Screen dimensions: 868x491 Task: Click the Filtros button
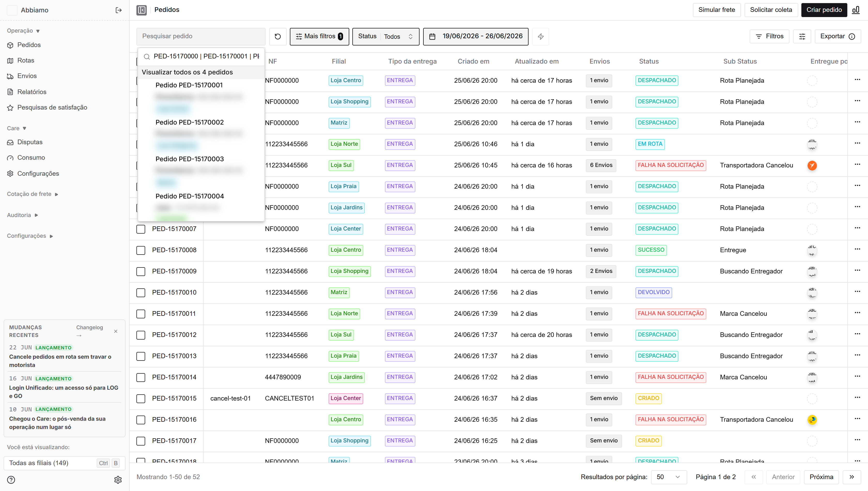click(x=769, y=36)
